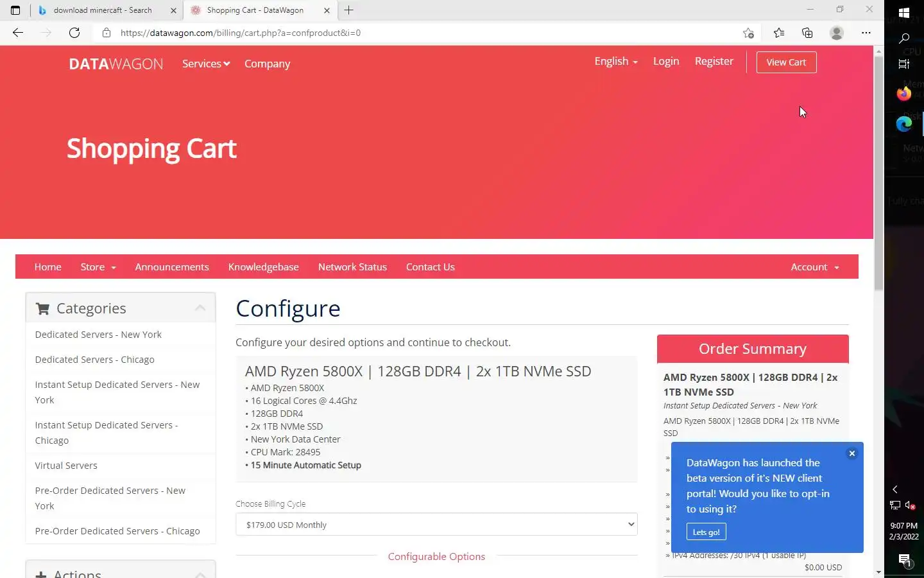This screenshot has width=924, height=578.
Task: Click the network tray icon
Action: click(895, 505)
